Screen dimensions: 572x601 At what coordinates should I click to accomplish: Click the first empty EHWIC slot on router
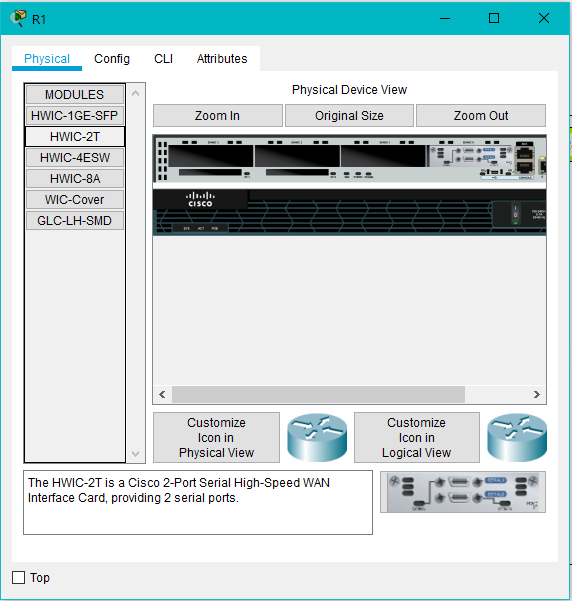(x=210, y=156)
